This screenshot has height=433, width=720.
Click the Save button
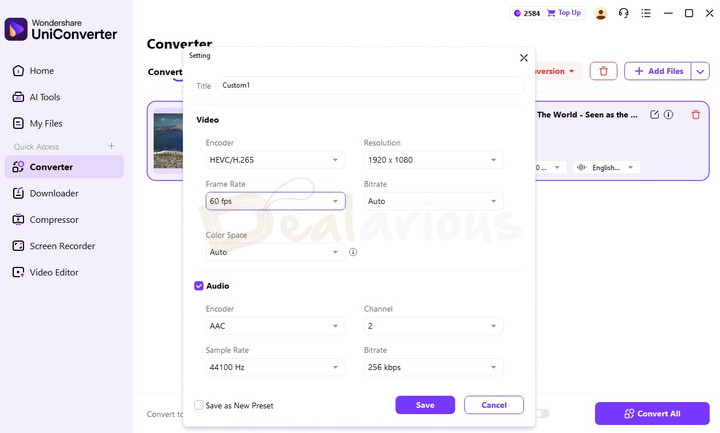(x=425, y=405)
